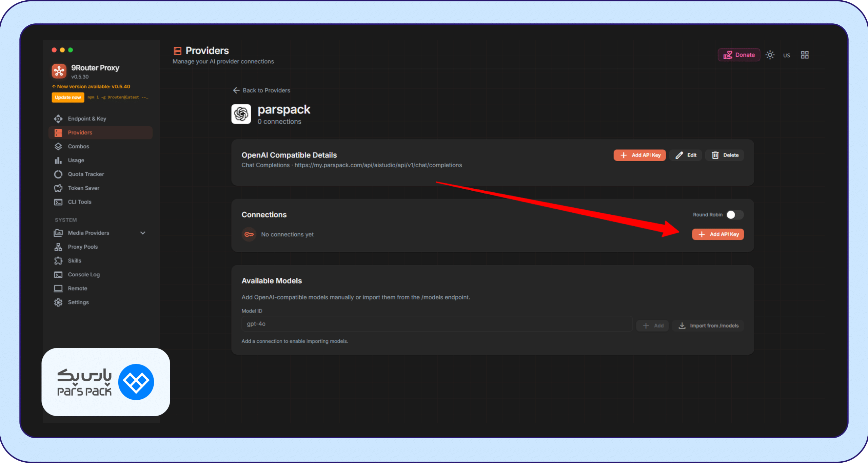Click the macOS green maximize dot
The width and height of the screenshot is (868, 463).
point(71,50)
